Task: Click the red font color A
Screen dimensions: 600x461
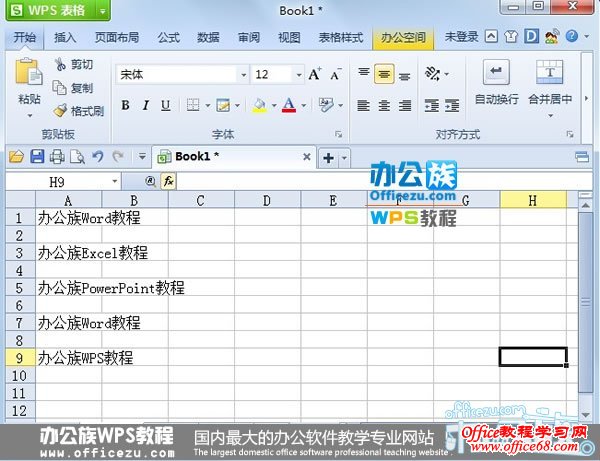Action: [x=289, y=105]
